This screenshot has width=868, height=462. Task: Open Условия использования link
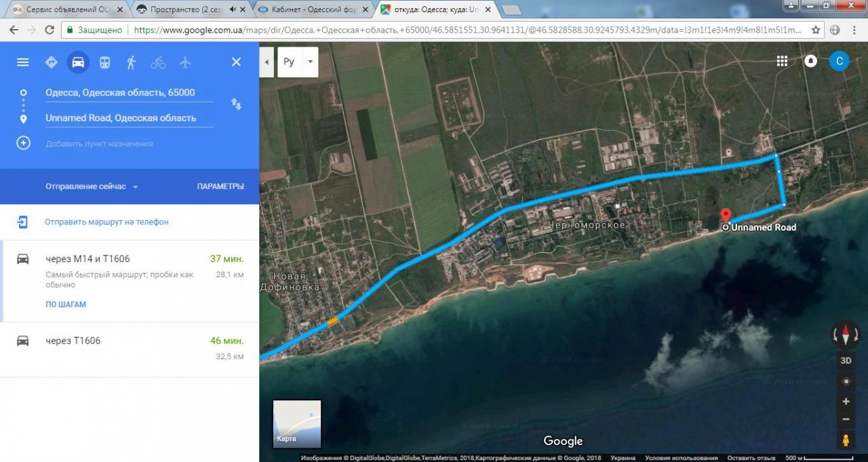pyautogui.click(x=682, y=458)
